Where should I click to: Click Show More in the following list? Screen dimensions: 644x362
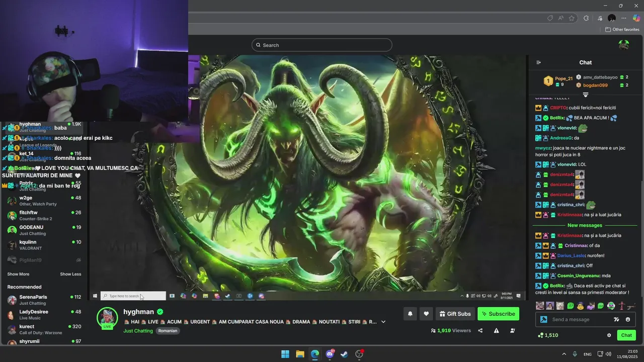18,274
